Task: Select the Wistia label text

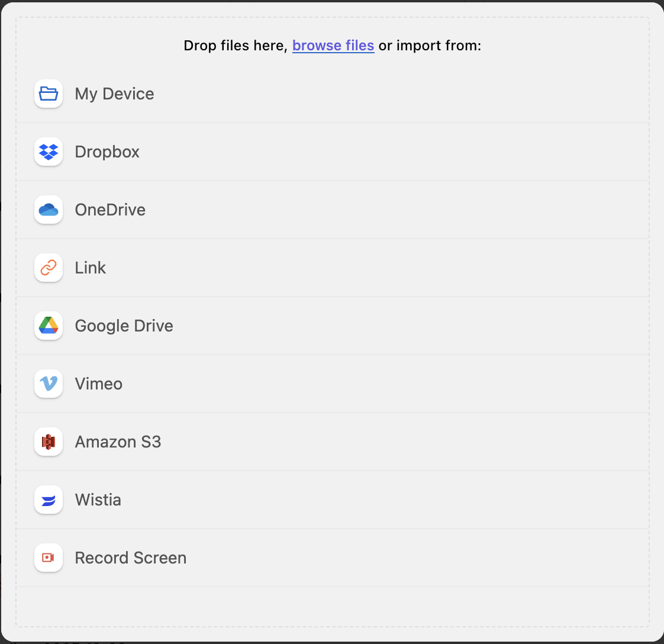Action: pos(98,500)
